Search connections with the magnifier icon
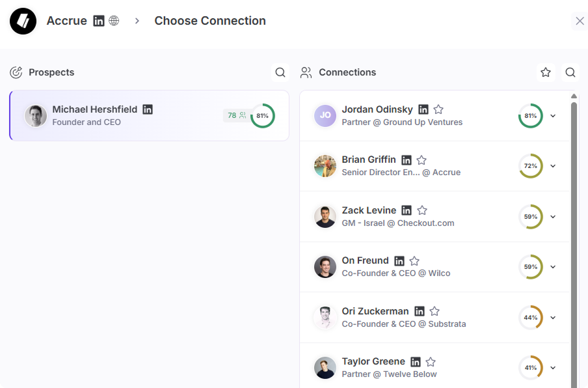This screenshot has width=588, height=388. 570,72
